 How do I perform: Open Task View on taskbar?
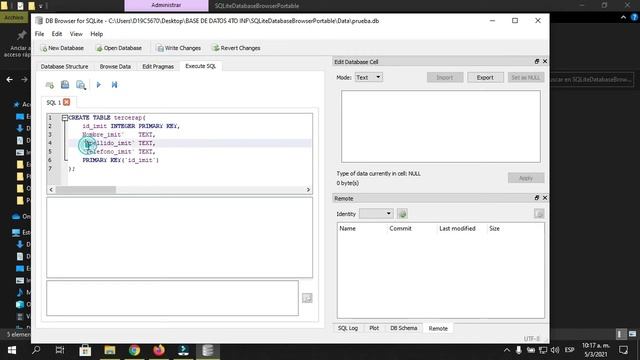click(60, 350)
